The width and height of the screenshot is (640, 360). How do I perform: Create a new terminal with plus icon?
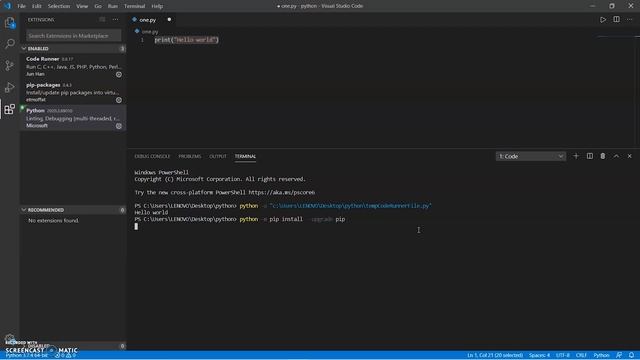(576, 156)
